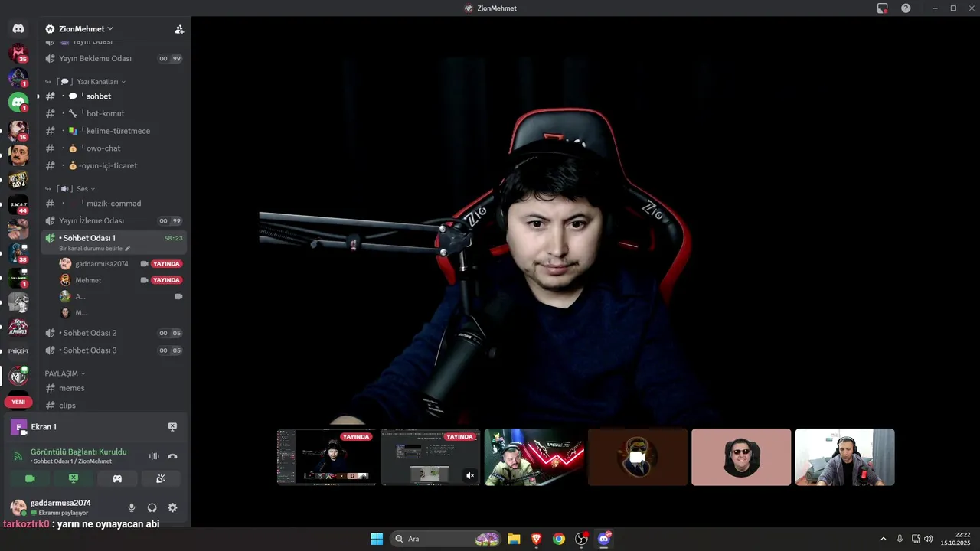
Task: Click the red server icon with badge 35
Action: [x=18, y=53]
